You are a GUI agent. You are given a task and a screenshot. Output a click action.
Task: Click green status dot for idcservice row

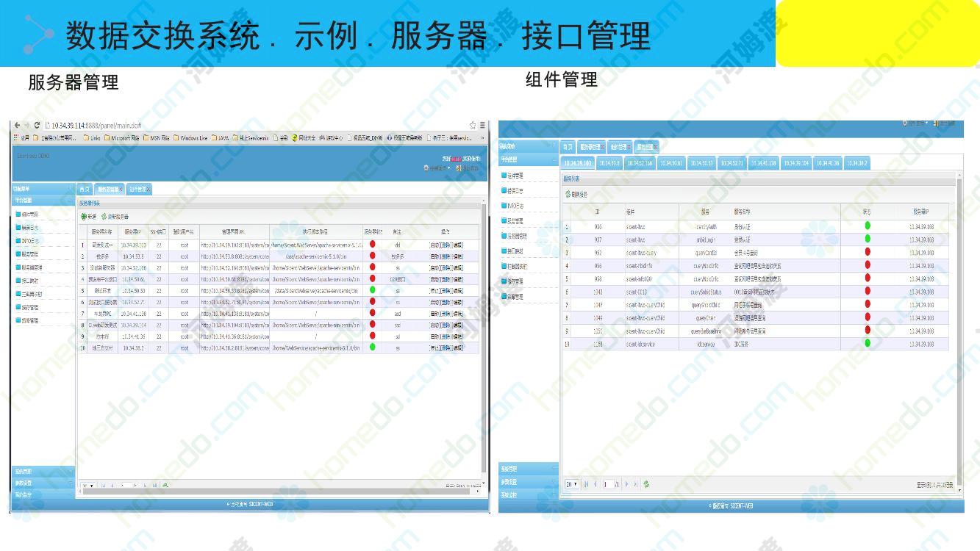pos(868,343)
